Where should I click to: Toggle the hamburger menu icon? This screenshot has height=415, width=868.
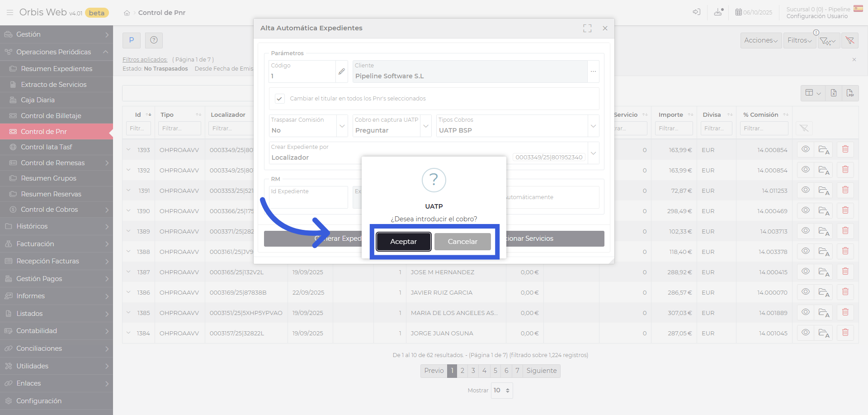point(9,13)
